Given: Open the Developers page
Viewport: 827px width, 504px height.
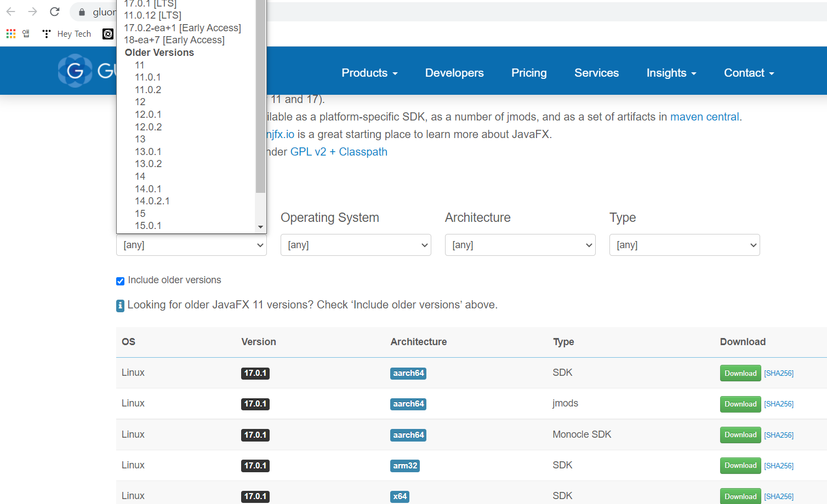Looking at the screenshot, I should [x=454, y=73].
